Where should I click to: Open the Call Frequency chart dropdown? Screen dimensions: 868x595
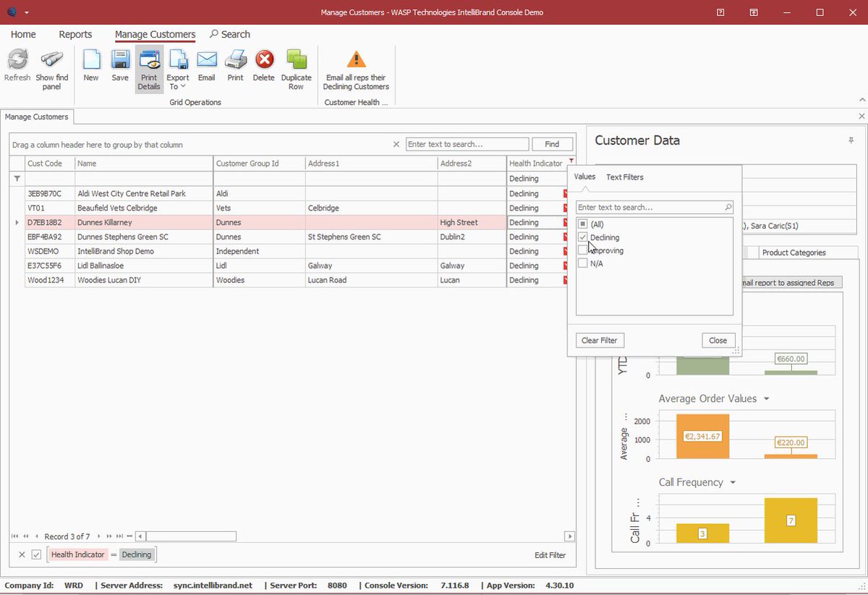click(733, 483)
